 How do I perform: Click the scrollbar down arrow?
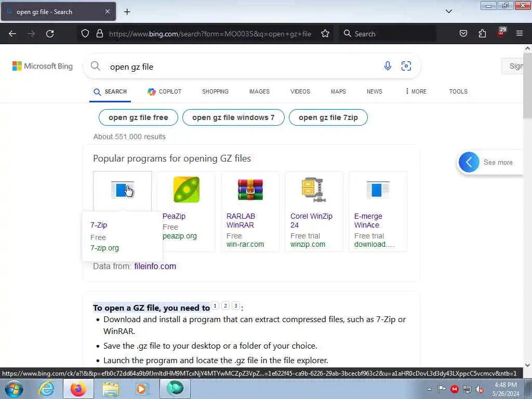tap(527, 365)
